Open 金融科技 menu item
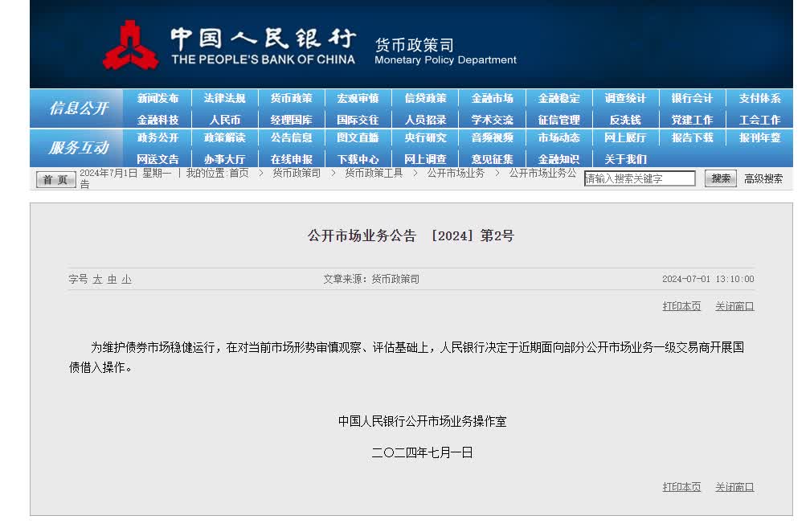Viewport: 810px width, 532px height. coord(157,120)
